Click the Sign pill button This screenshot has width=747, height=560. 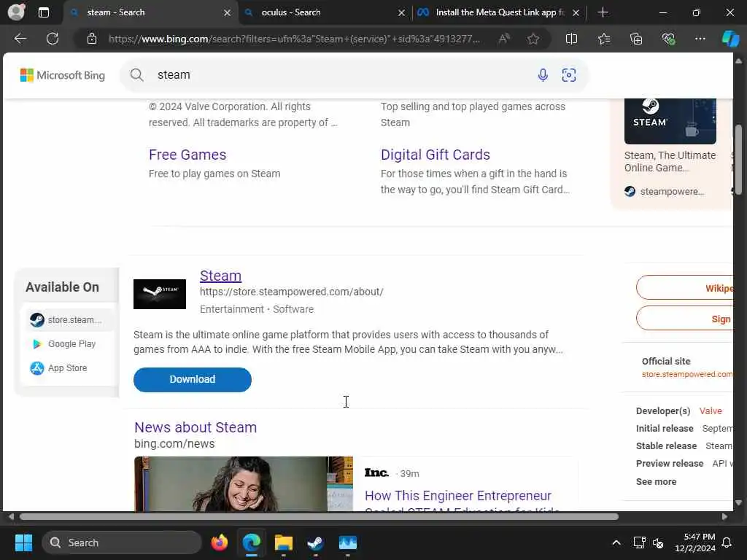[684, 319]
